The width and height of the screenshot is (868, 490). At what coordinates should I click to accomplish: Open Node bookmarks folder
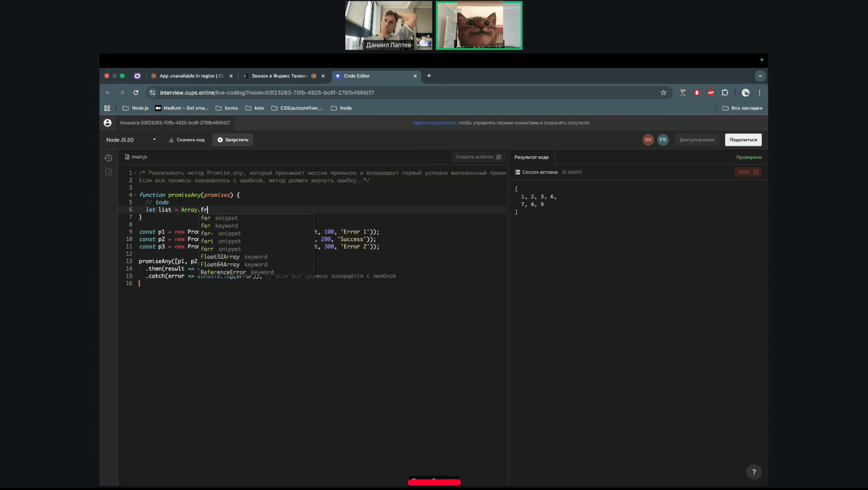click(x=341, y=108)
